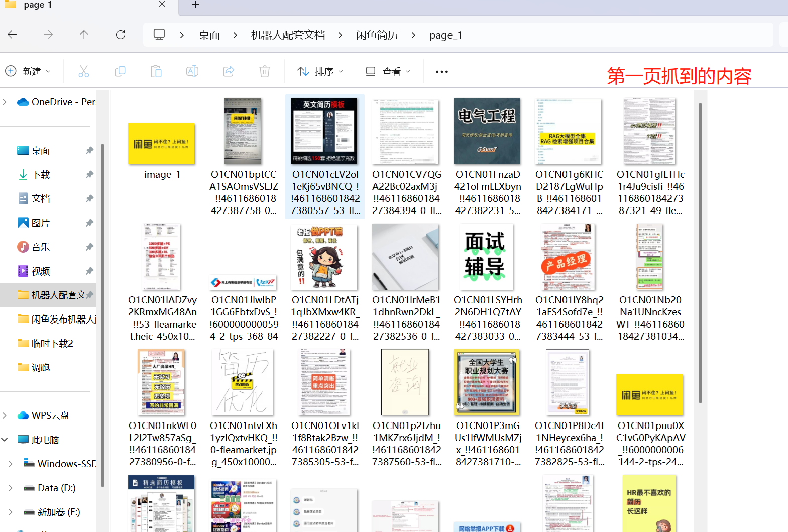Click the Rename icon
Screen dimensions: 788x532
[192, 72]
